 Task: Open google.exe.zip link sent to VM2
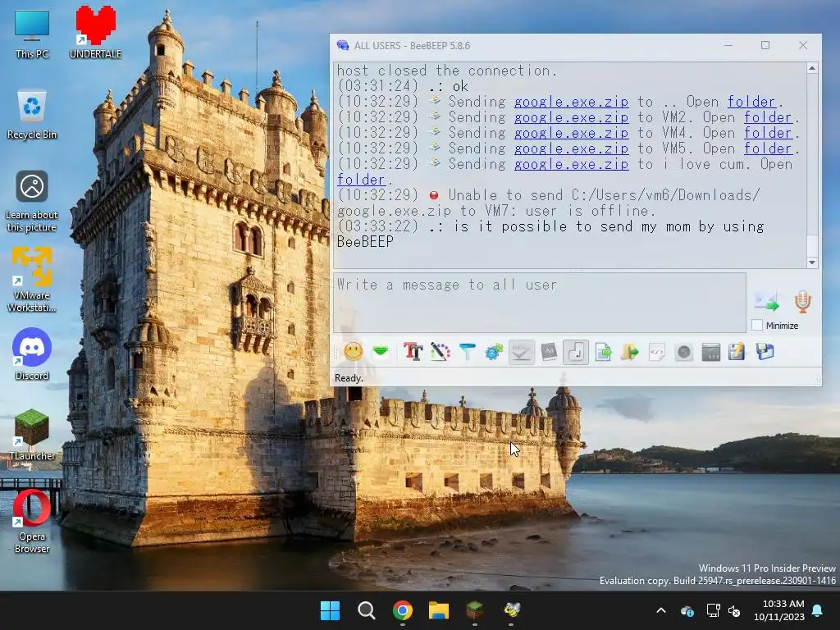point(571,117)
